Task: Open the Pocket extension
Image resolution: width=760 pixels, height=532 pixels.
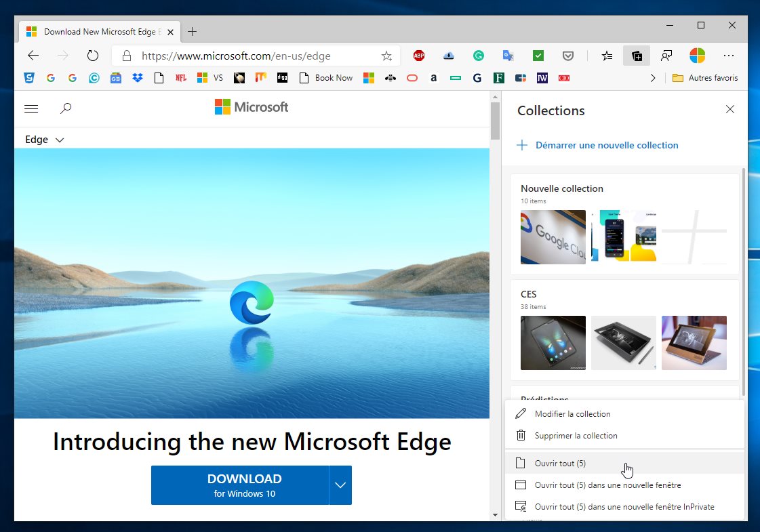Action: [x=568, y=56]
